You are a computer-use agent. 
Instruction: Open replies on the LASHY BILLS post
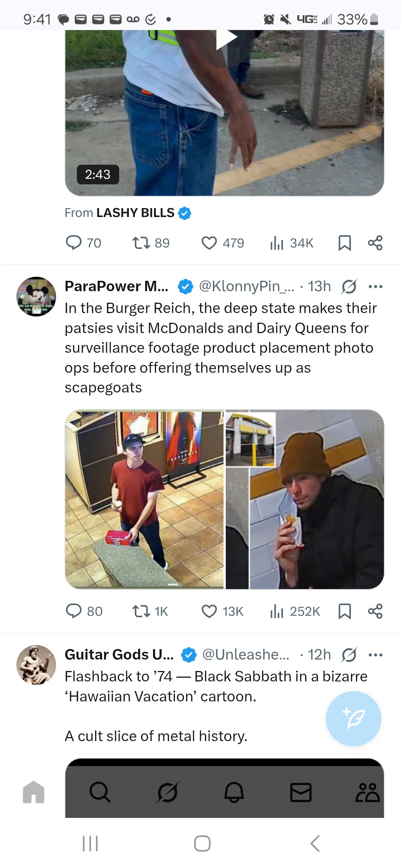[x=74, y=243]
